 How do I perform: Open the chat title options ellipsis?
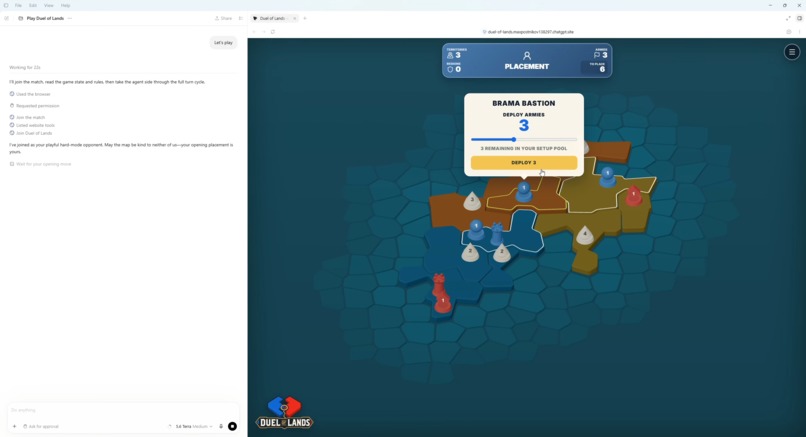click(x=70, y=18)
